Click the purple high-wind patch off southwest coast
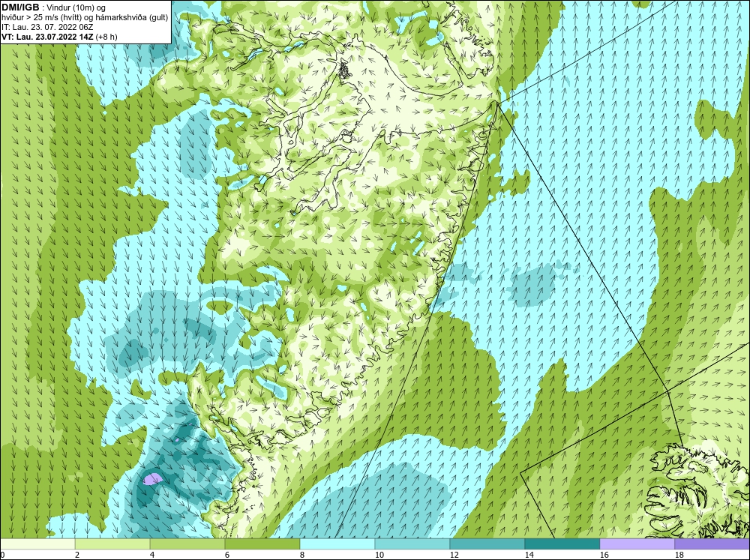This screenshot has width=750, height=560. point(153,479)
